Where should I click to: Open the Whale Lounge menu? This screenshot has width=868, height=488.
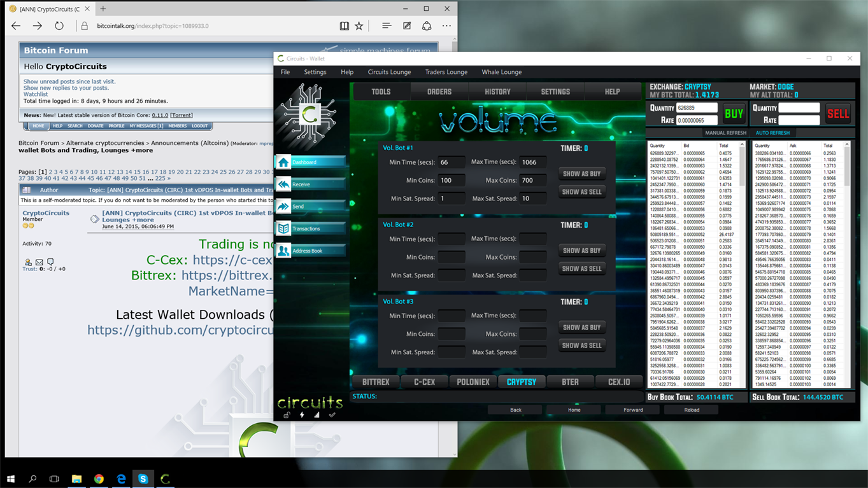pos(501,72)
